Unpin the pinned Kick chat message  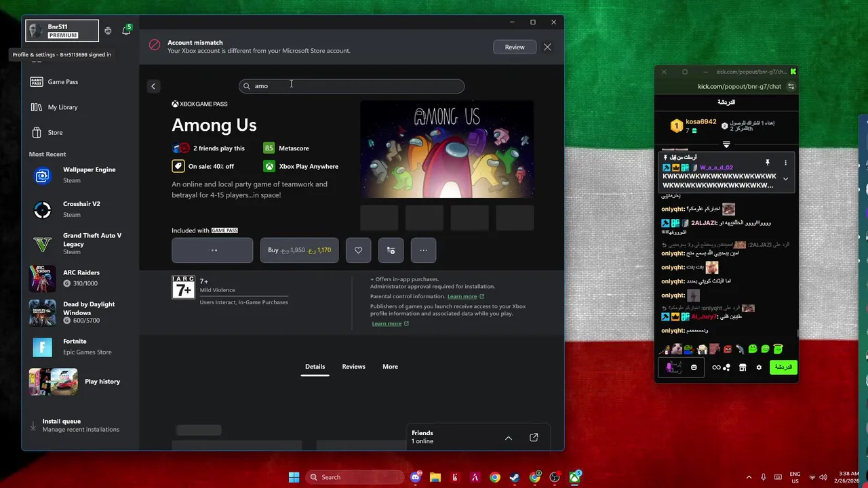768,163
